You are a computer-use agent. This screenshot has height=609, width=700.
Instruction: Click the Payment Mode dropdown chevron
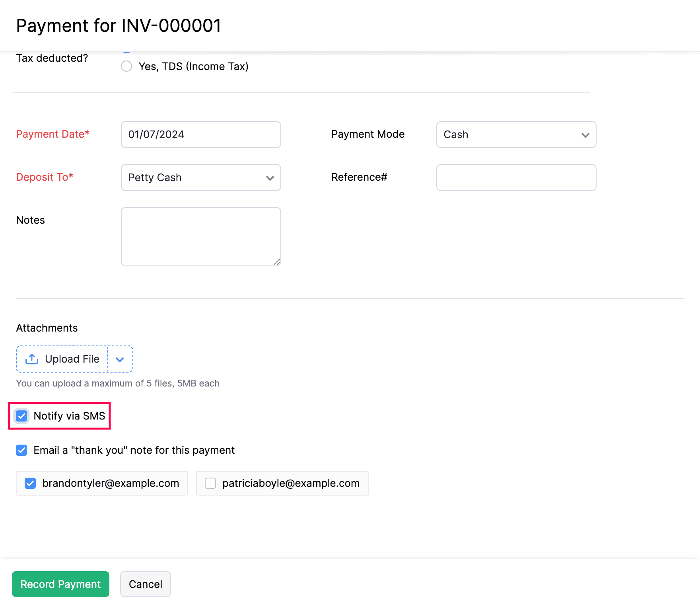tap(585, 135)
